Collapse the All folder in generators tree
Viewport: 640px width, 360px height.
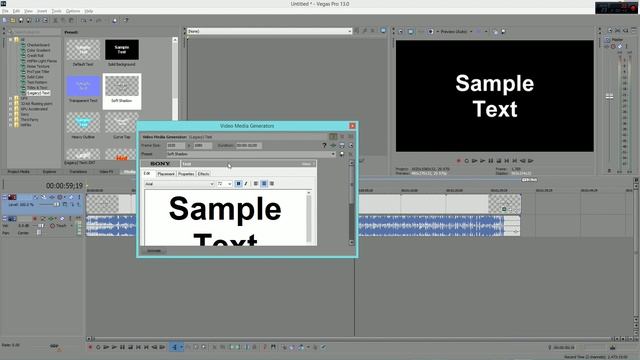[11, 40]
